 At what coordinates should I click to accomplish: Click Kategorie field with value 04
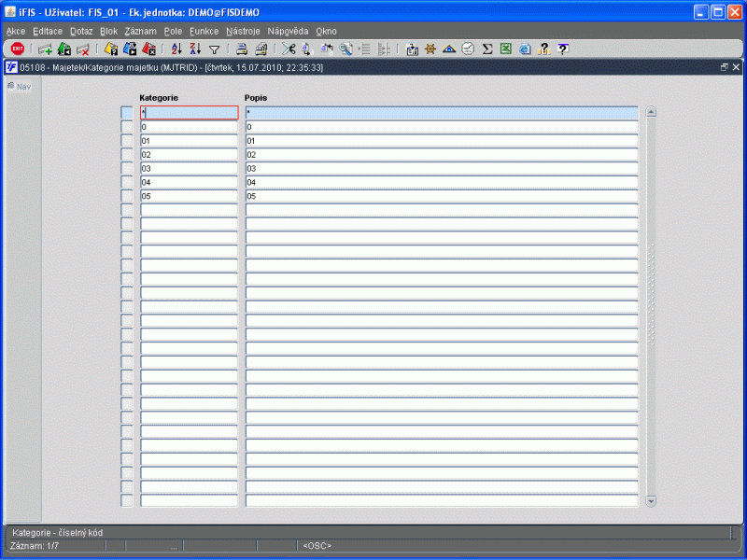(x=190, y=182)
